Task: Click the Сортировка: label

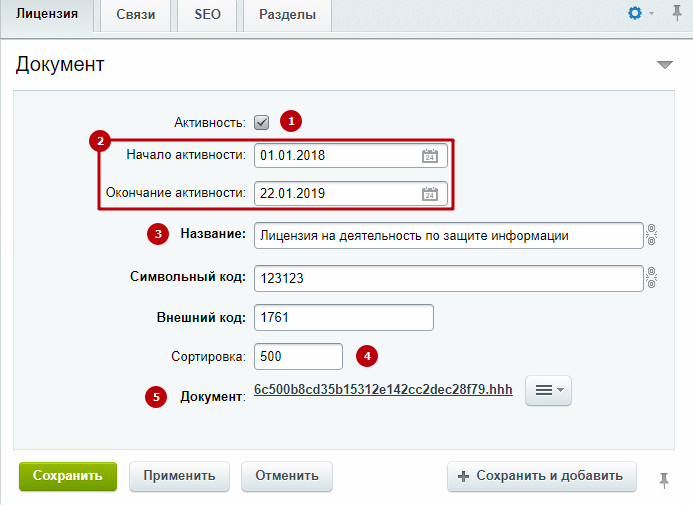Action: [x=208, y=357]
